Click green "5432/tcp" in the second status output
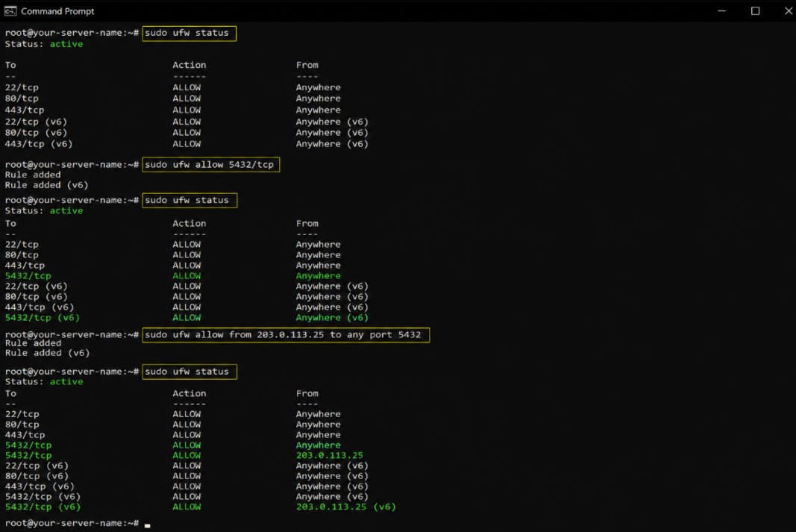Viewport: 796px width, 532px height. pos(28,275)
